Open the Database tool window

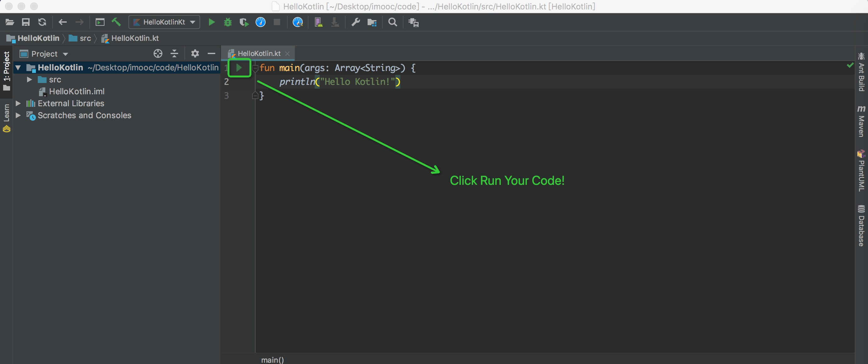click(x=861, y=225)
